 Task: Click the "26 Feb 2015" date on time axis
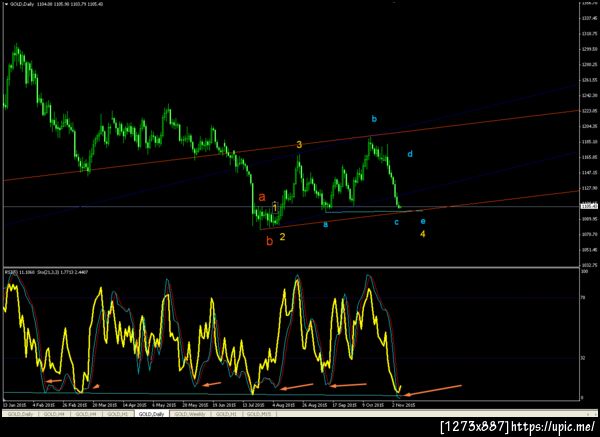pos(76,405)
